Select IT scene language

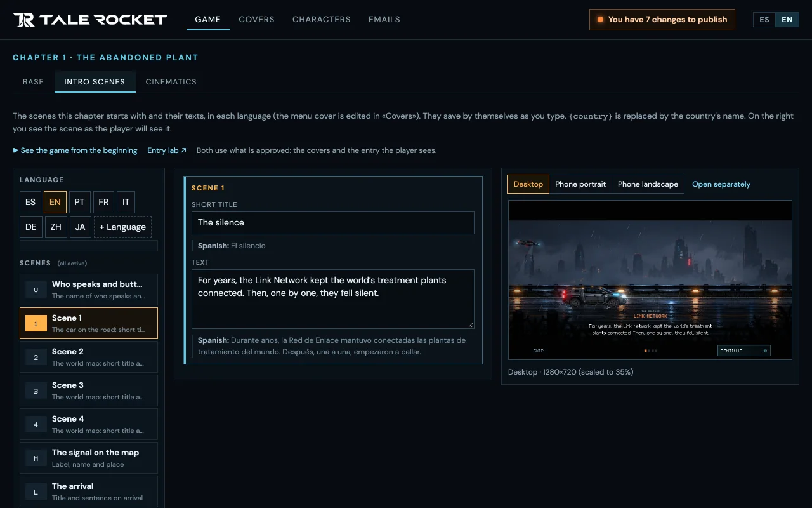coord(126,202)
